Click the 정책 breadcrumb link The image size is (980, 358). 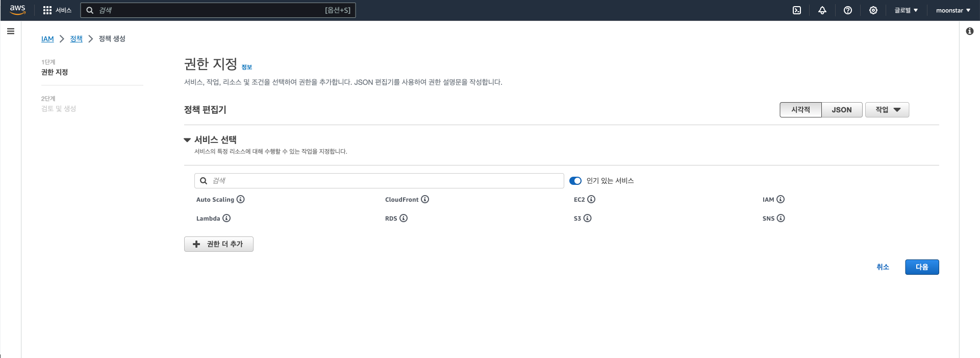(76, 39)
